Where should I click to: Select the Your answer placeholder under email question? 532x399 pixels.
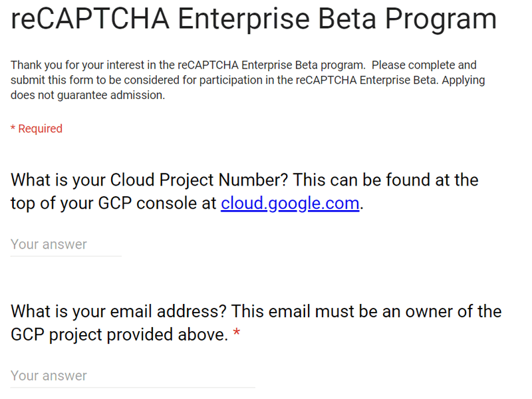click(49, 376)
